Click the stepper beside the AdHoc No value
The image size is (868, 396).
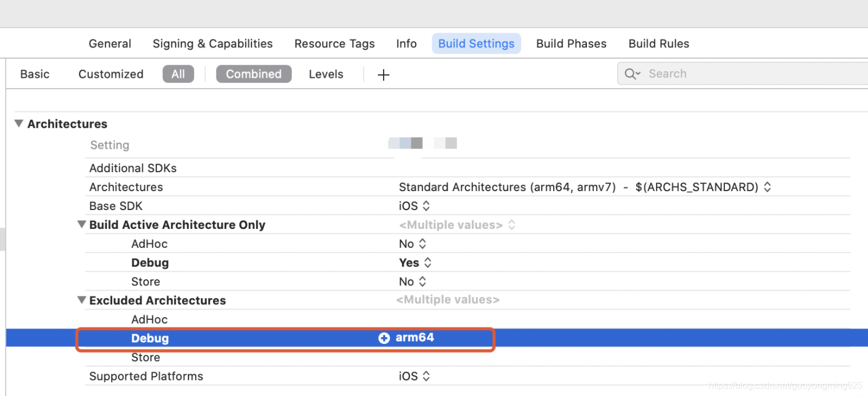[x=422, y=243]
